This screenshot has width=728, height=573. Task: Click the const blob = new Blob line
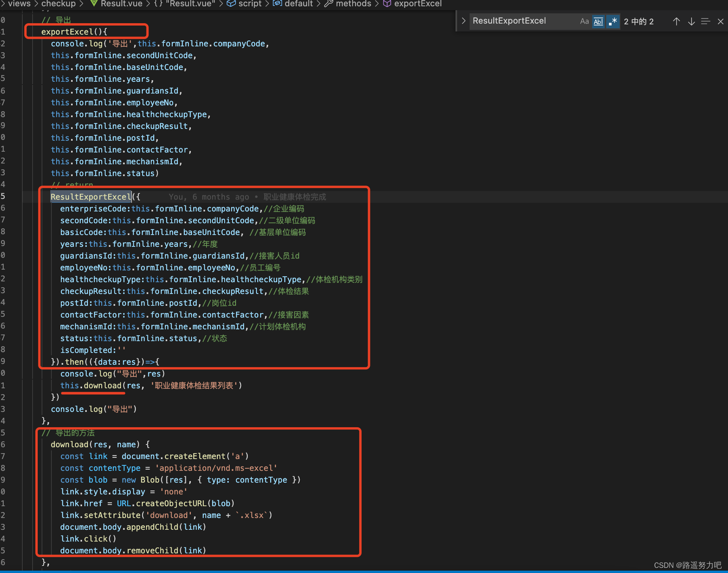pos(181,480)
